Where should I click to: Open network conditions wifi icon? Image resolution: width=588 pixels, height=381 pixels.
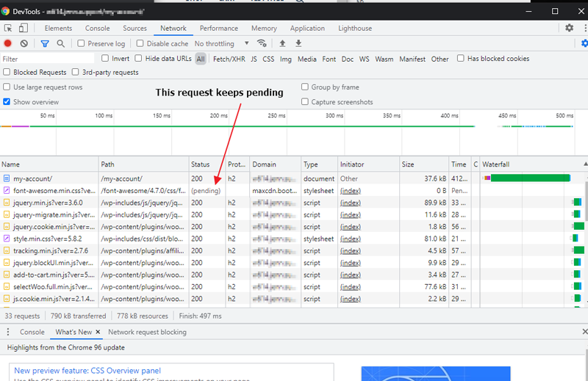pyautogui.click(x=262, y=43)
